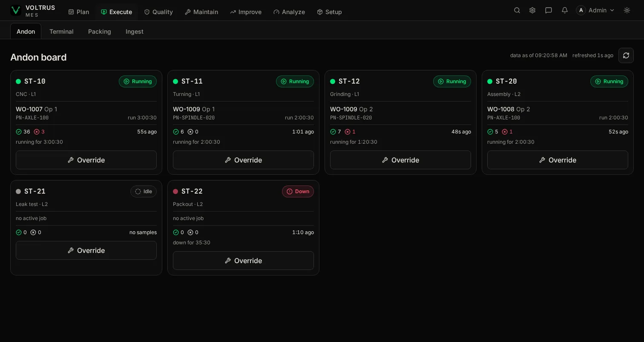Open the Execute menu

point(116,12)
